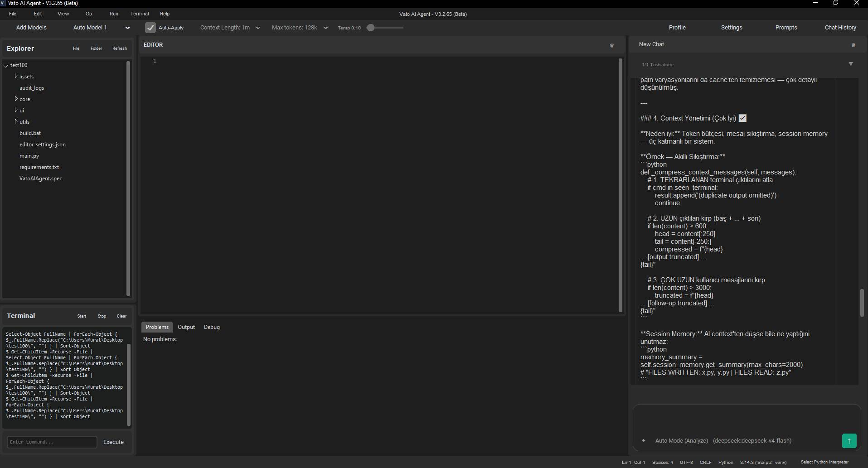The width and height of the screenshot is (868, 468).
Task: Refresh the Explorer tree
Action: [x=120, y=48]
